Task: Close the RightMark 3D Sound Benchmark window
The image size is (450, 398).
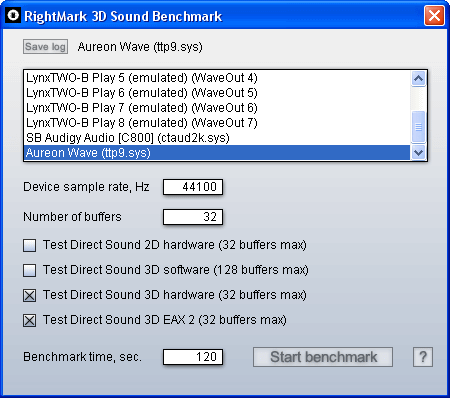Action: pyautogui.click(x=434, y=15)
